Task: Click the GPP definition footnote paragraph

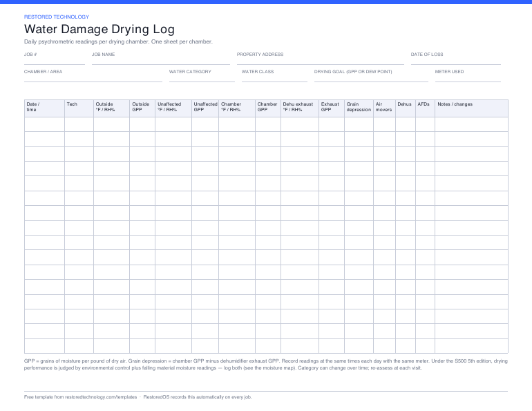Action: [x=266, y=365]
